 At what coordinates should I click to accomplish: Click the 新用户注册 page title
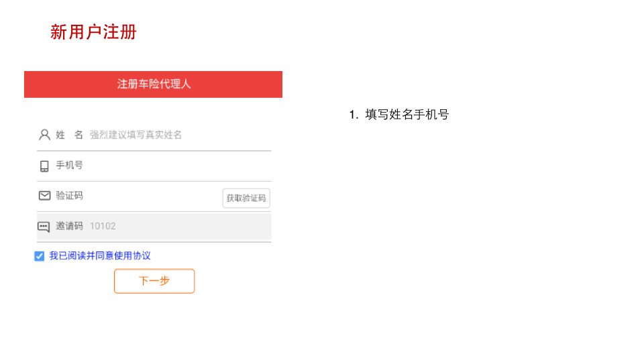coord(93,32)
